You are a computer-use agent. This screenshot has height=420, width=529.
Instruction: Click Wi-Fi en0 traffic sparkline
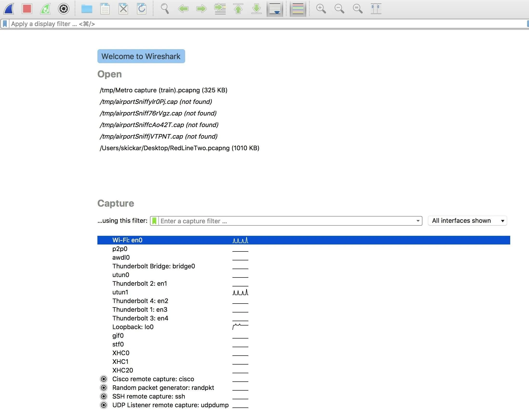click(240, 240)
